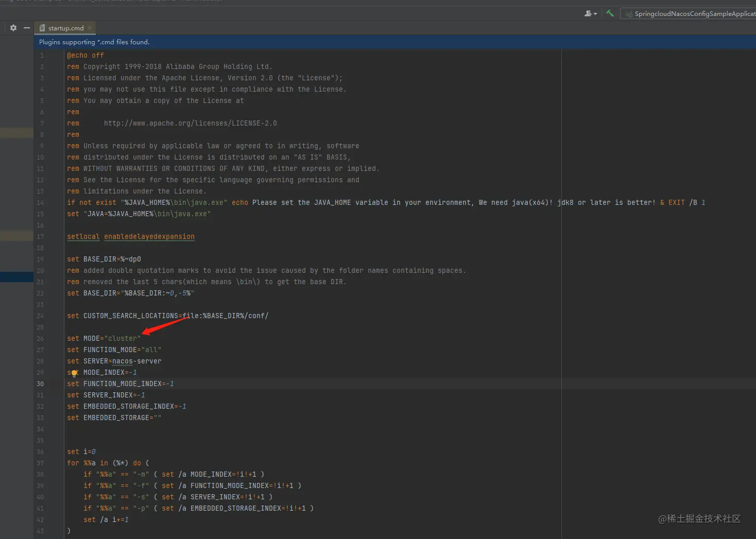
Task: Click the set "JAVA=%JAVA_HOME%\bin\java.exe" line
Action: click(139, 214)
